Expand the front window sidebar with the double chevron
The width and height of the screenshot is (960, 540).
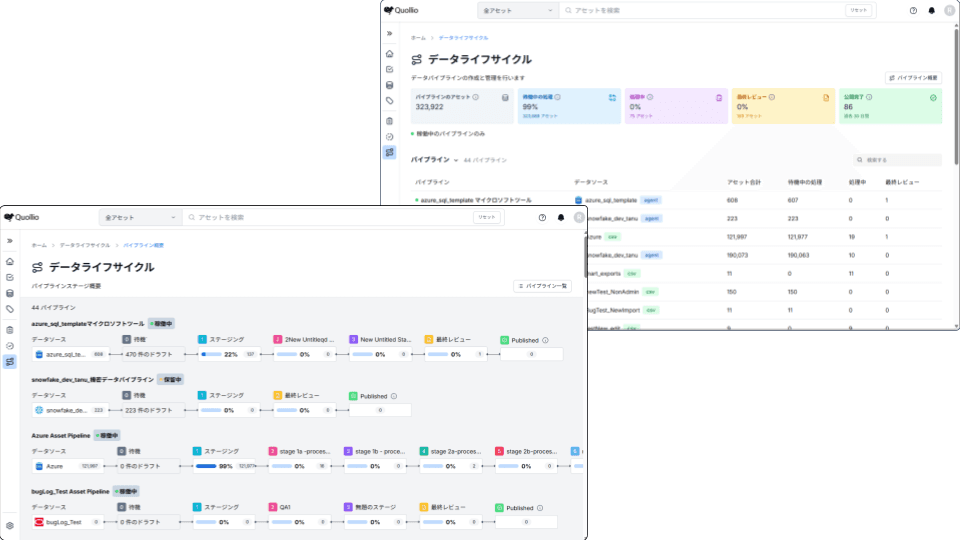click(x=10, y=241)
